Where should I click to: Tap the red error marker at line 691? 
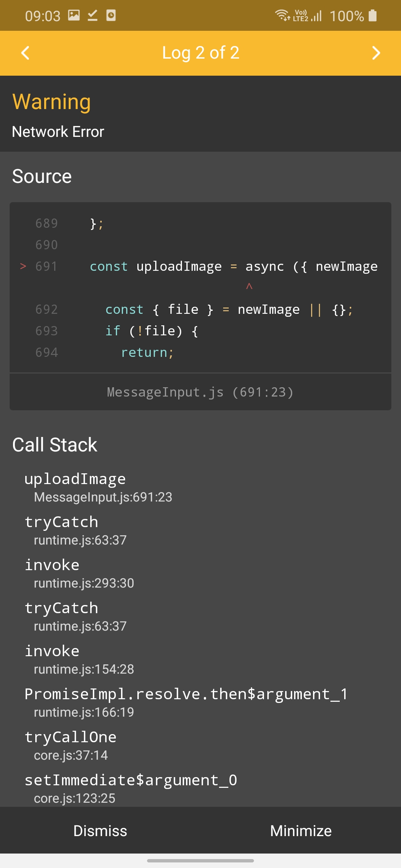pyautogui.click(x=23, y=266)
